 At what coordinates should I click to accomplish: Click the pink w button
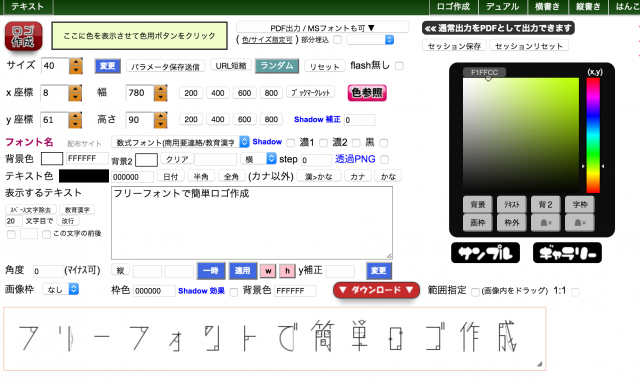pyautogui.click(x=268, y=271)
